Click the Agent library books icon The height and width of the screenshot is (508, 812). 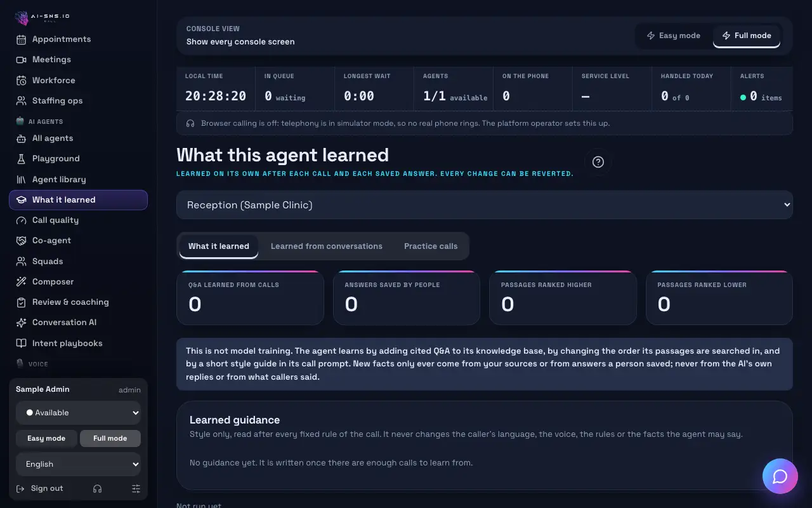21,180
